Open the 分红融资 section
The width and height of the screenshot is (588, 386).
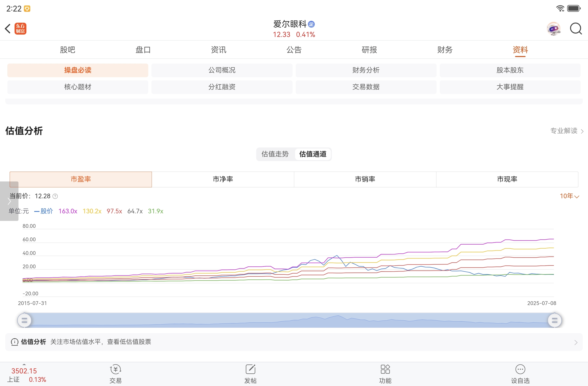tap(222, 87)
